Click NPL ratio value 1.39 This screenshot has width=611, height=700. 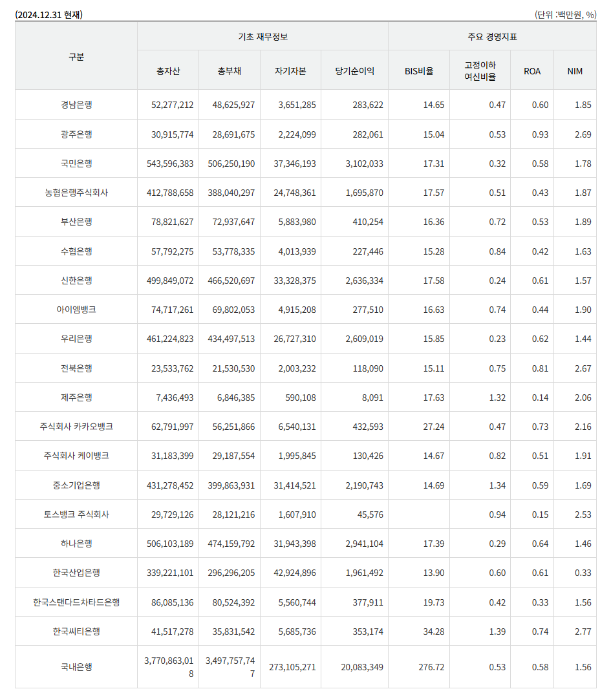pyautogui.click(x=497, y=631)
